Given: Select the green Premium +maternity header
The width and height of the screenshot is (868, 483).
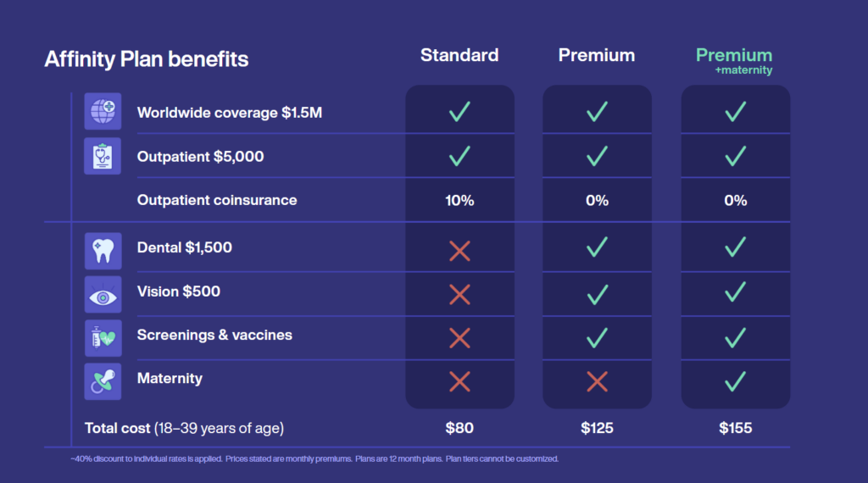Looking at the screenshot, I should (x=734, y=61).
